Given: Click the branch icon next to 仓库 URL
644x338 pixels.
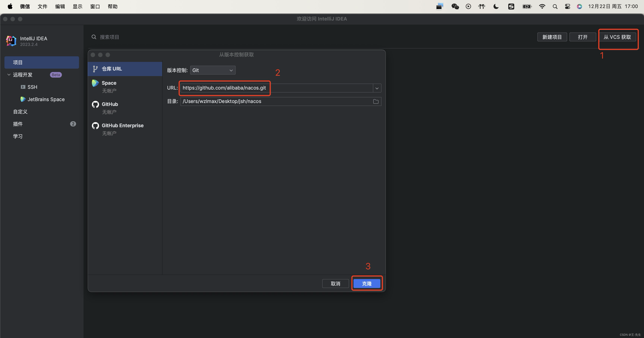Looking at the screenshot, I should (x=95, y=69).
